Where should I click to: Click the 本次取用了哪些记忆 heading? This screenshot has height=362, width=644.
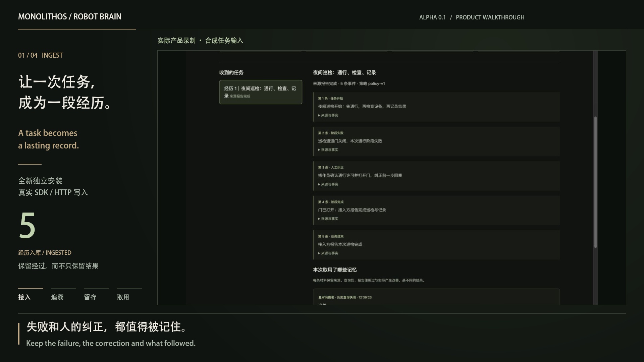335,270
